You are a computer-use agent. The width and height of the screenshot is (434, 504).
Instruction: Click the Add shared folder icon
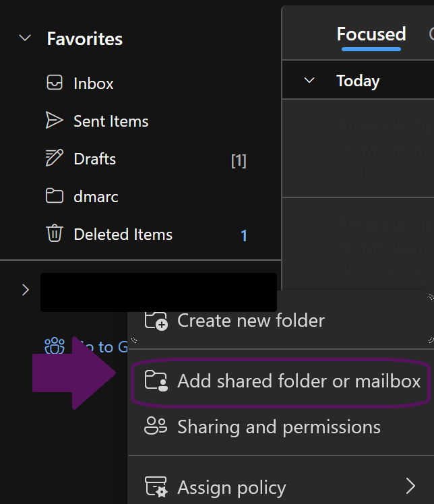156,381
